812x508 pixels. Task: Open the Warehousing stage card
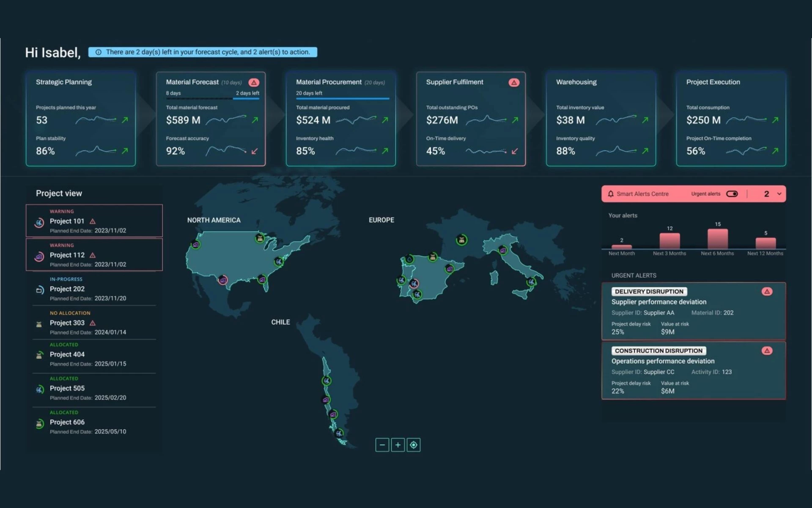[601, 119]
